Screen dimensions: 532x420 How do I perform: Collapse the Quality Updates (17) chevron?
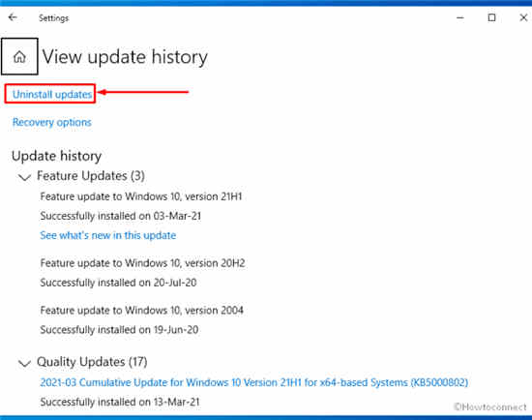point(24,363)
